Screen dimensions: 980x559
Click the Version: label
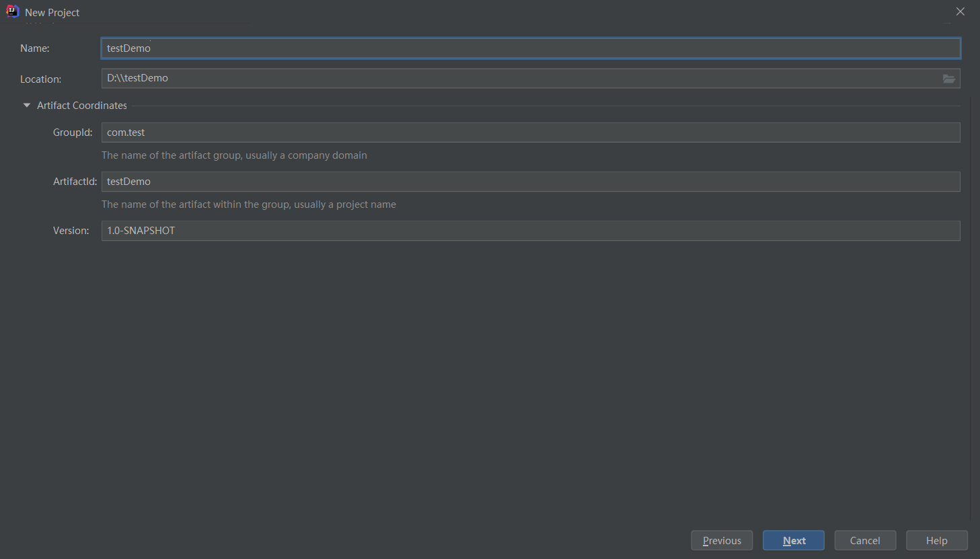click(x=71, y=231)
